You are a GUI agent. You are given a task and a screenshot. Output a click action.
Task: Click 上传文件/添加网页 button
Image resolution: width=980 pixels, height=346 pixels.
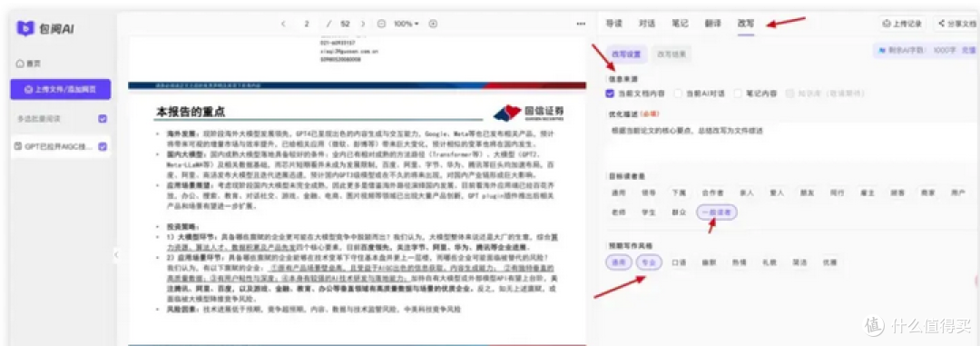(x=61, y=90)
